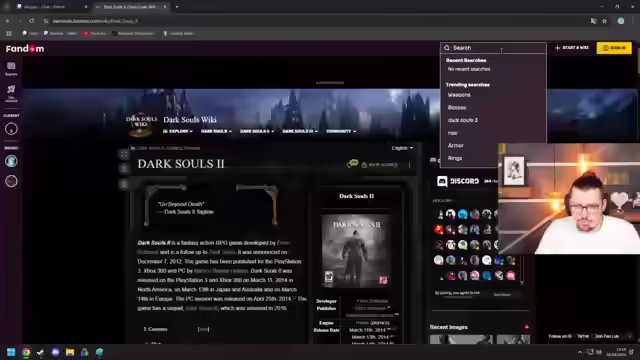Open the page comments speech bubble icon

(352, 164)
